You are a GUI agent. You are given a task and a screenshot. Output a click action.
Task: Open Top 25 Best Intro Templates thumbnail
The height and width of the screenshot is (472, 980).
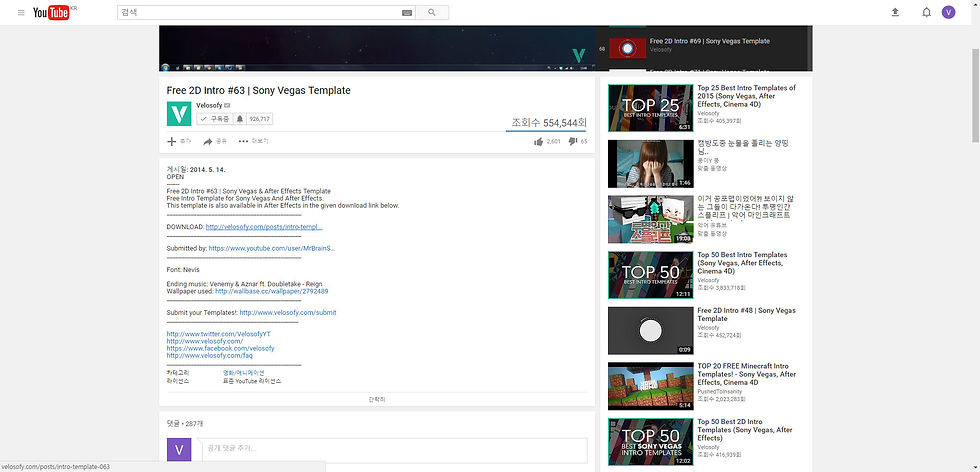650,108
